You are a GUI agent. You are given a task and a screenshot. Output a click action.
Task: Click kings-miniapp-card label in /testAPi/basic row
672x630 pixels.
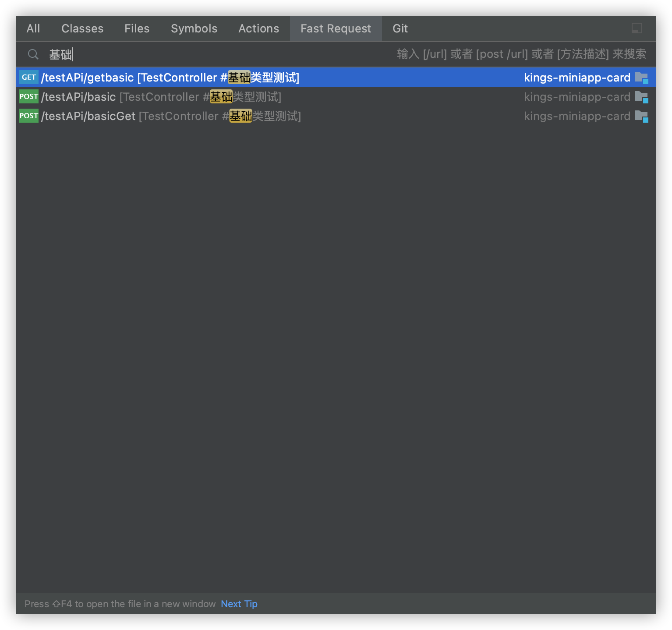coord(577,97)
